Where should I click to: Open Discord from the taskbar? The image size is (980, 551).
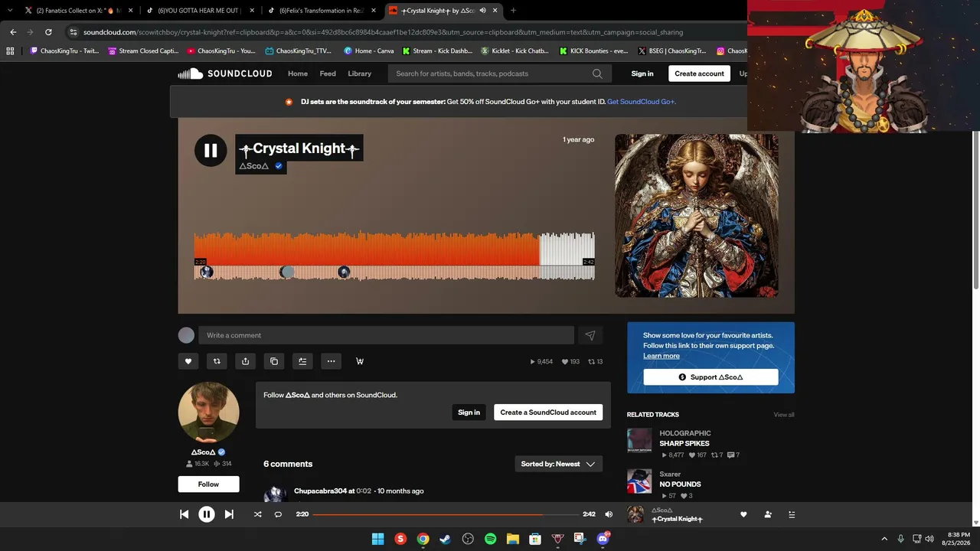coord(603,539)
